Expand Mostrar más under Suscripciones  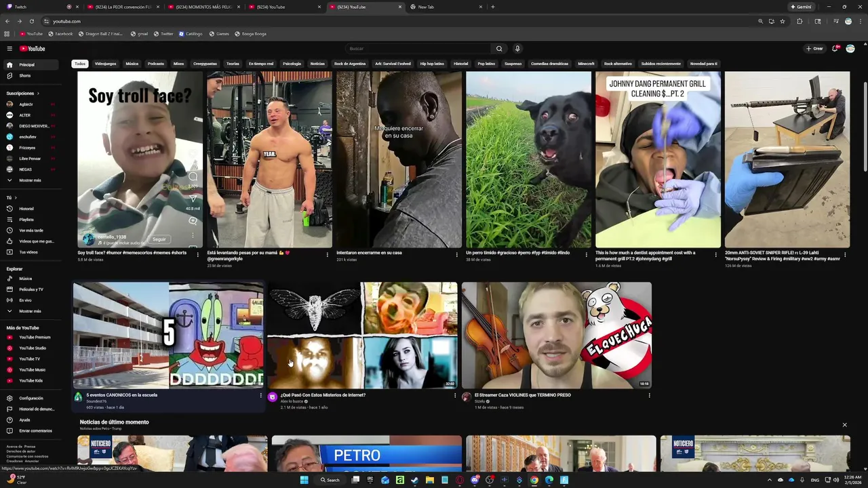[31, 180]
